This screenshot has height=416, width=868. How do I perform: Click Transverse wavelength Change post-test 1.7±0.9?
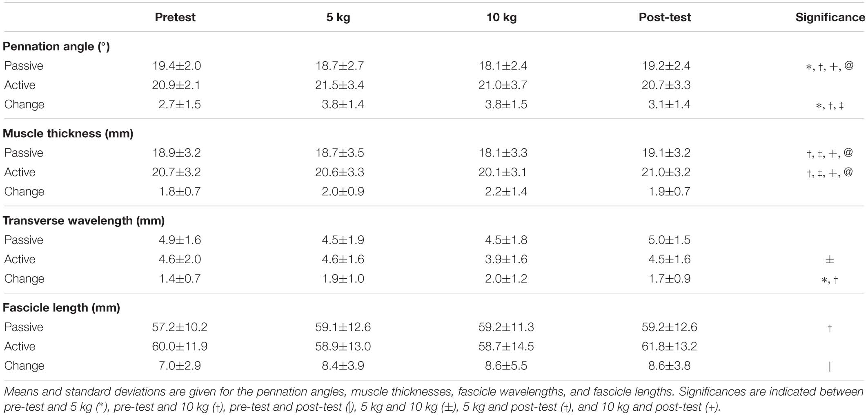pyautogui.click(x=669, y=279)
